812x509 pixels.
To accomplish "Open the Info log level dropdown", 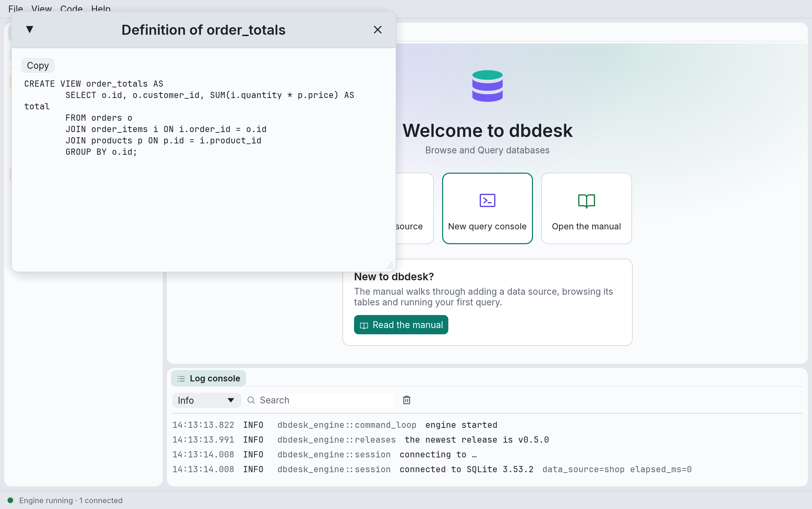I will tap(206, 400).
